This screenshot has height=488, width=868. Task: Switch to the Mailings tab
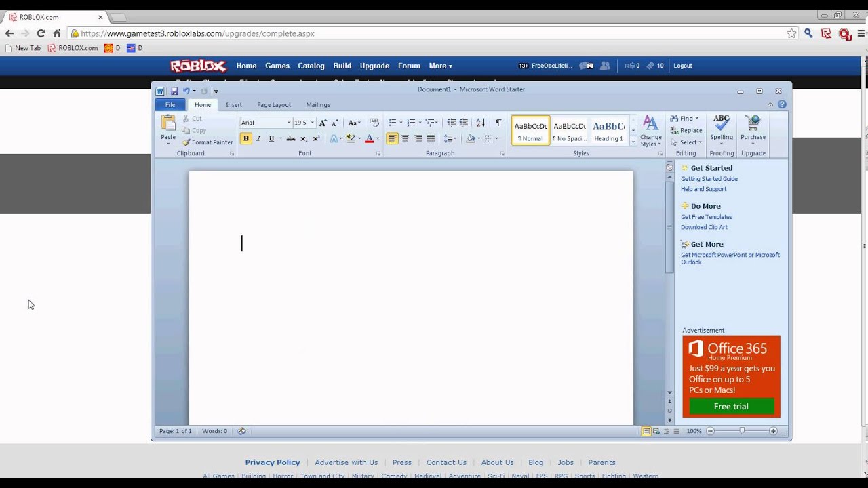318,105
